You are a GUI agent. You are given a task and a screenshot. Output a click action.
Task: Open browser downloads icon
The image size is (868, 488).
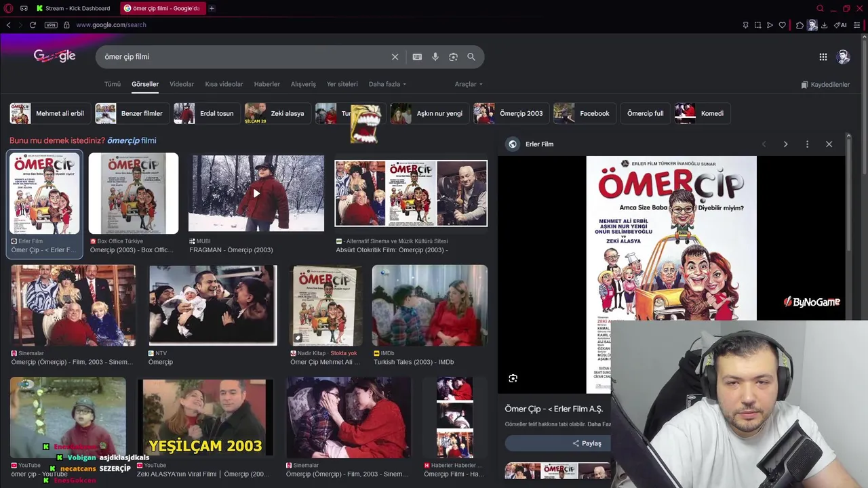(x=824, y=25)
